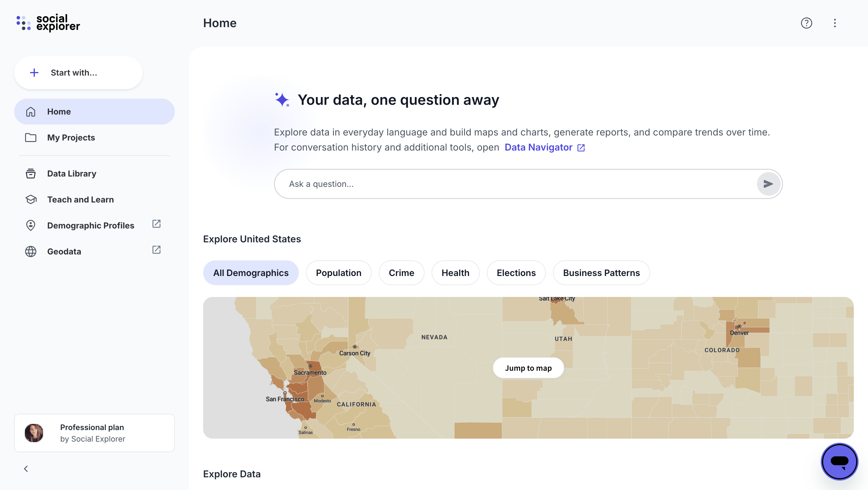Viewport: 868px width, 490px height.
Task: Click the help question mark icon
Action: (806, 23)
